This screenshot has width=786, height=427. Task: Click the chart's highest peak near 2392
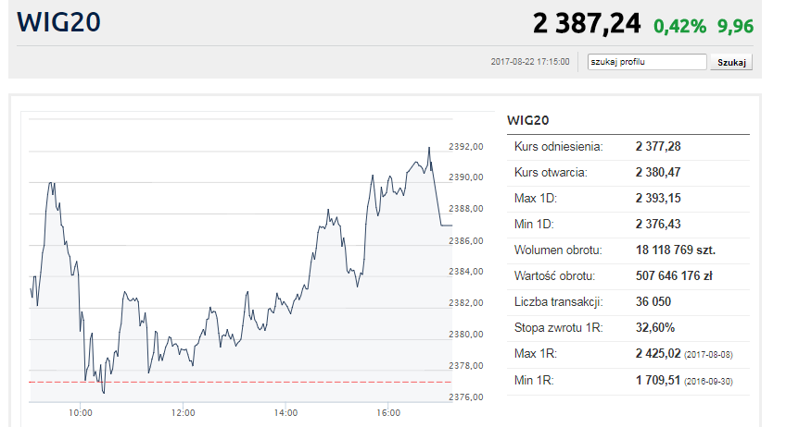pyautogui.click(x=429, y=148)
